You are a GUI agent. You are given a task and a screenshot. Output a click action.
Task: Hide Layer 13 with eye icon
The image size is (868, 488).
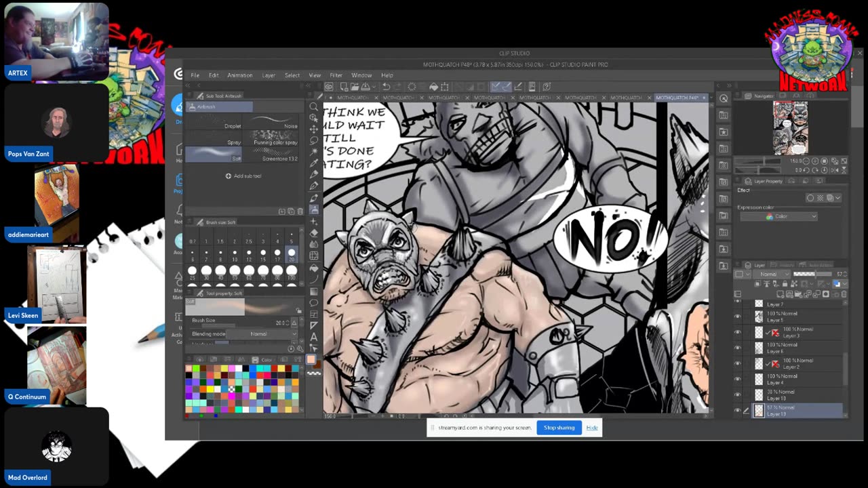[x=738, y=410]
